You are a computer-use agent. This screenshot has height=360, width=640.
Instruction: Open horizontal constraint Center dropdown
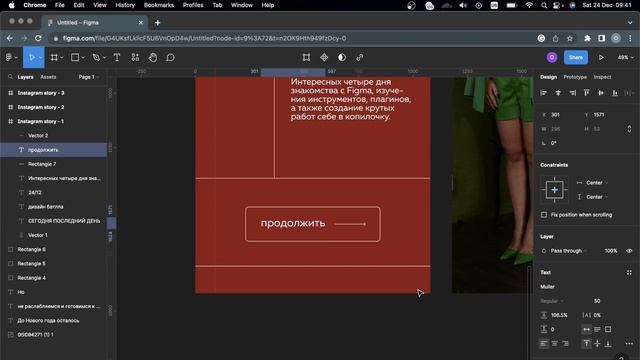tap(597, 183)
